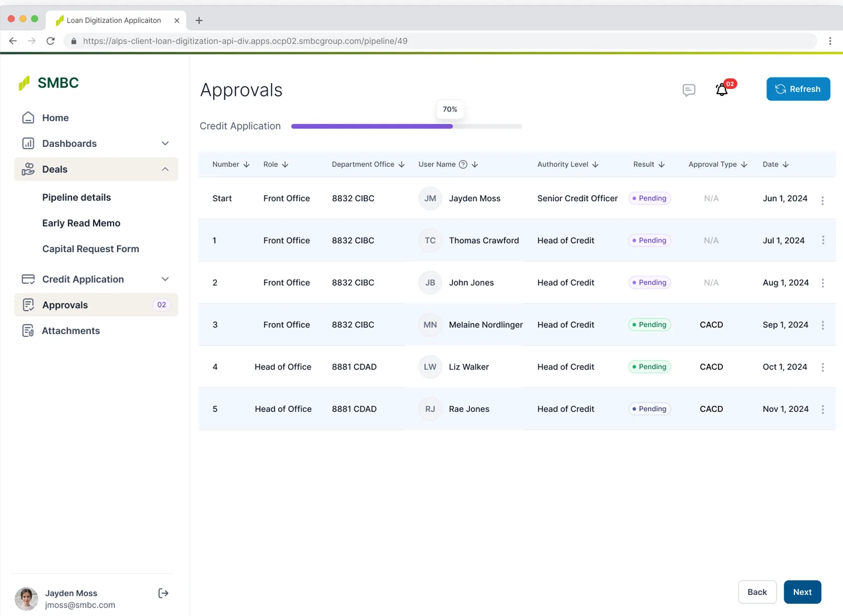Viewport: 843px width, 616px height.
Task: Open row actions menu for John Jones
Action: pyautogui.click(x=822, y=283)
